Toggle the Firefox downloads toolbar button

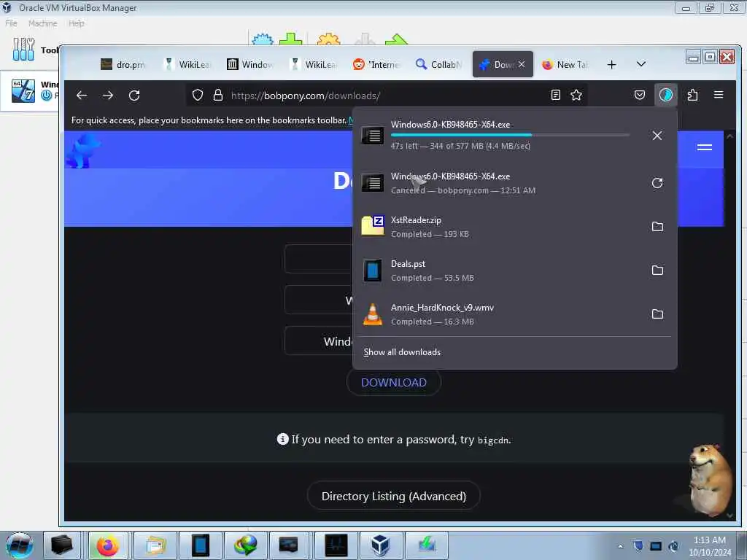pos(665,96)
